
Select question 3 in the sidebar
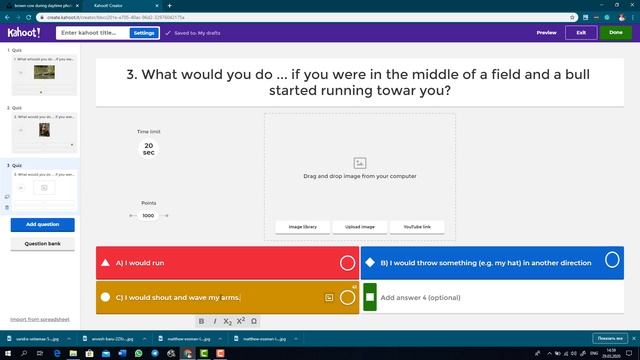tap(44, 190)
